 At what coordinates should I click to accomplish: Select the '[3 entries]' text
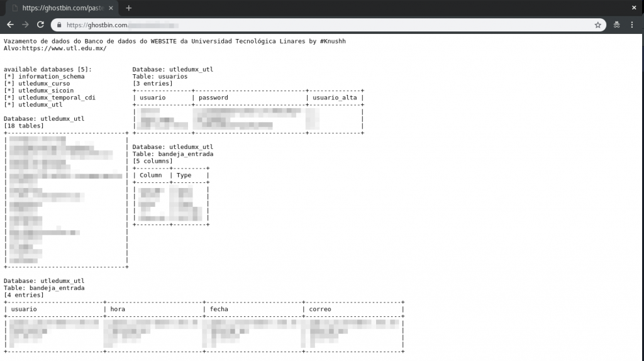152,84
